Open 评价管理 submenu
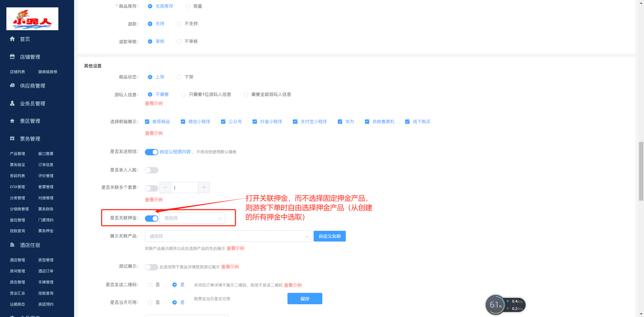Image resolution: width=644 pixels, height=317 pixels. 46,176
